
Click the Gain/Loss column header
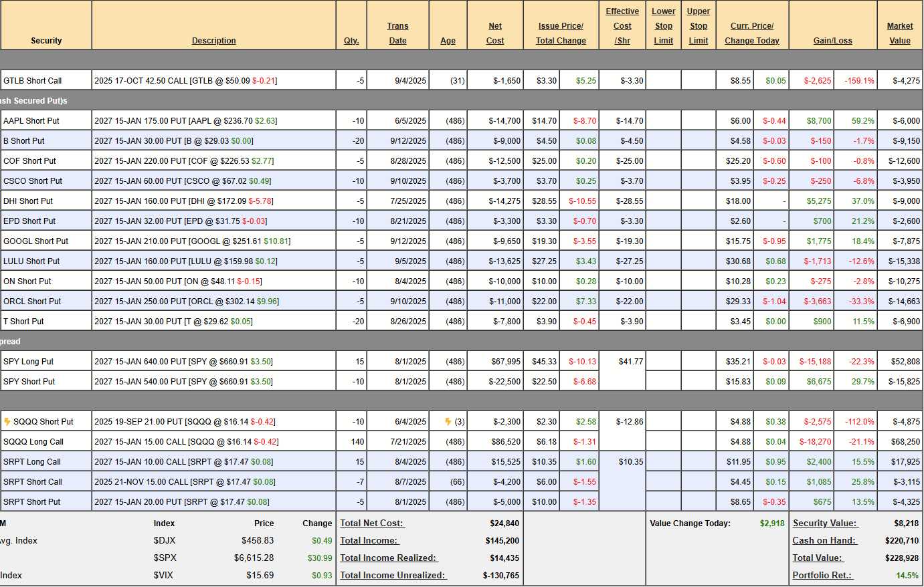pyautogui.click(x=832, y=41)
